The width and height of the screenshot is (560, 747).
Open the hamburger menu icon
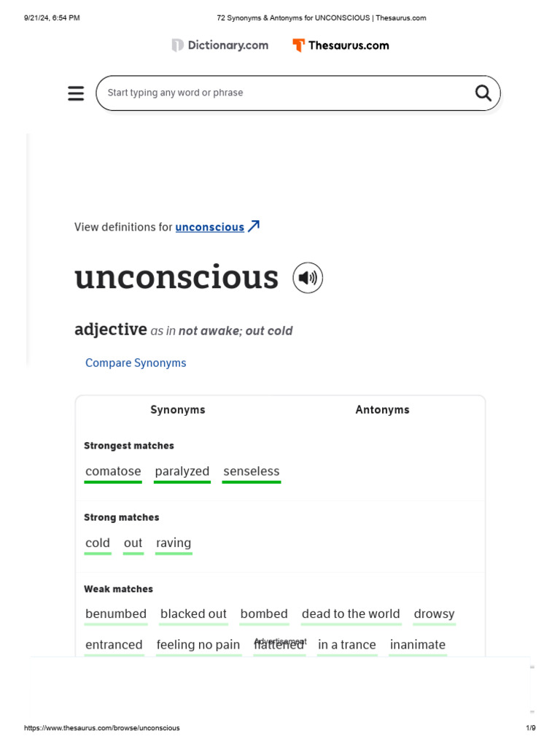point(76,93)
